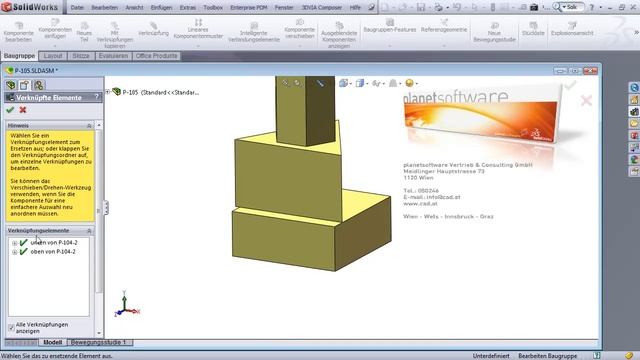
Task: Select 'unten von P-104-2' mate entry
Action: tap(54, 242)
